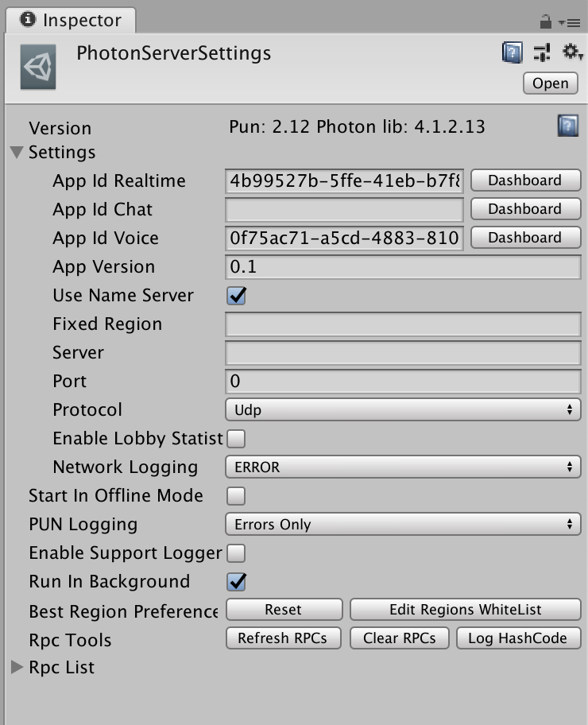The height and width of the screenshot is (725, 588).
Task: Select the PhotonServerSettings asset icon
Action: 38,67
